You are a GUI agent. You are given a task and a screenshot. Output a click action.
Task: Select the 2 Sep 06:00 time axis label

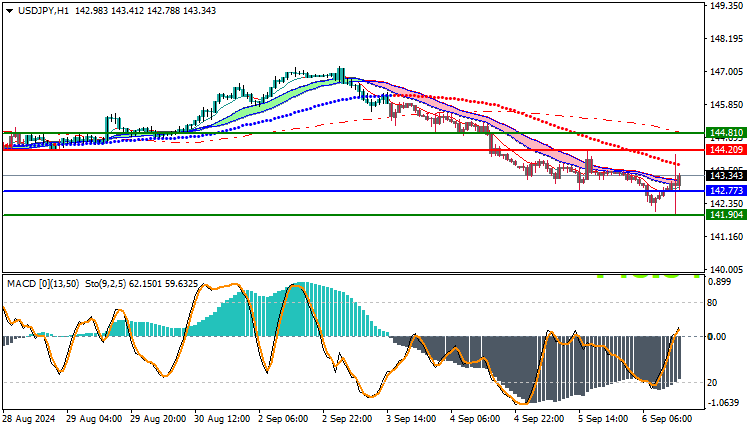(284, 419)
